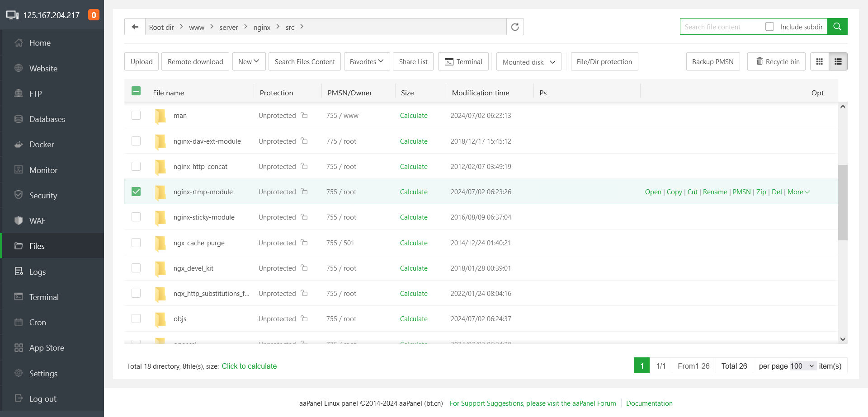Screen dimensions: 868x417
Task: Click the back arrow in path bar
Action: (x=135, y=27)
